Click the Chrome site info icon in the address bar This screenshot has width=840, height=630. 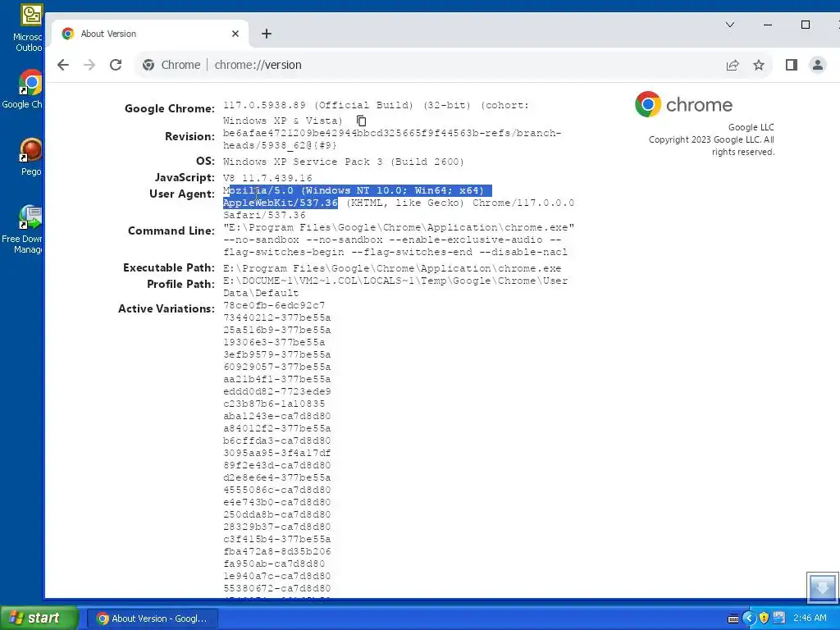(x=148, y=65)
